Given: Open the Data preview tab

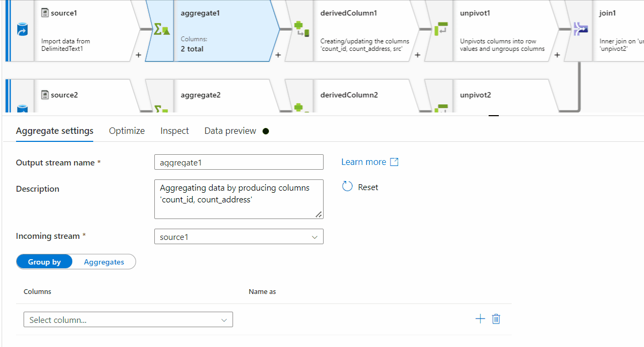Looking at the screenshot, I should click(230, 131).
